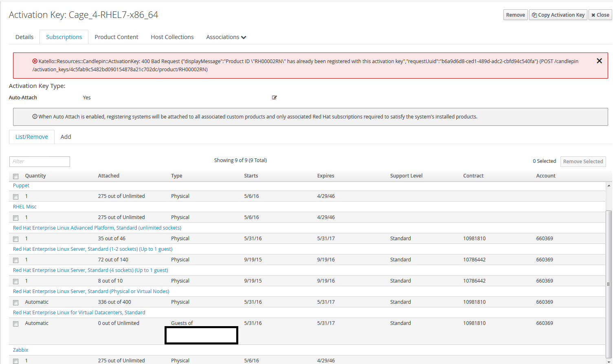Open RHEL Server Standard (4 sockets) link

pos(90,270)
